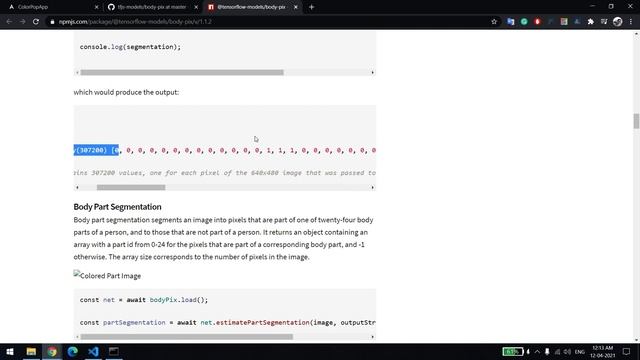Click the Body Part Segmentation heading
640x360 pixels.
(118, 207)
